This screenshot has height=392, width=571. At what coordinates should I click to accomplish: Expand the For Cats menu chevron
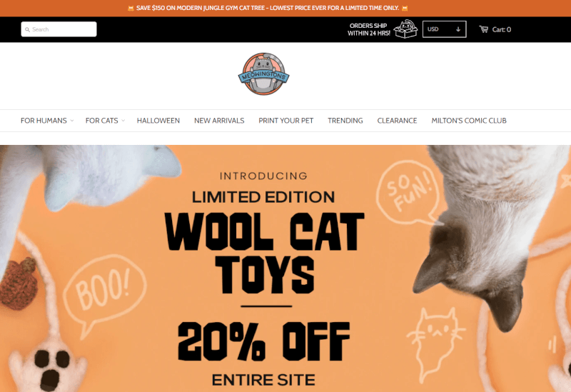pyautogui.click(x=123, y=121)
